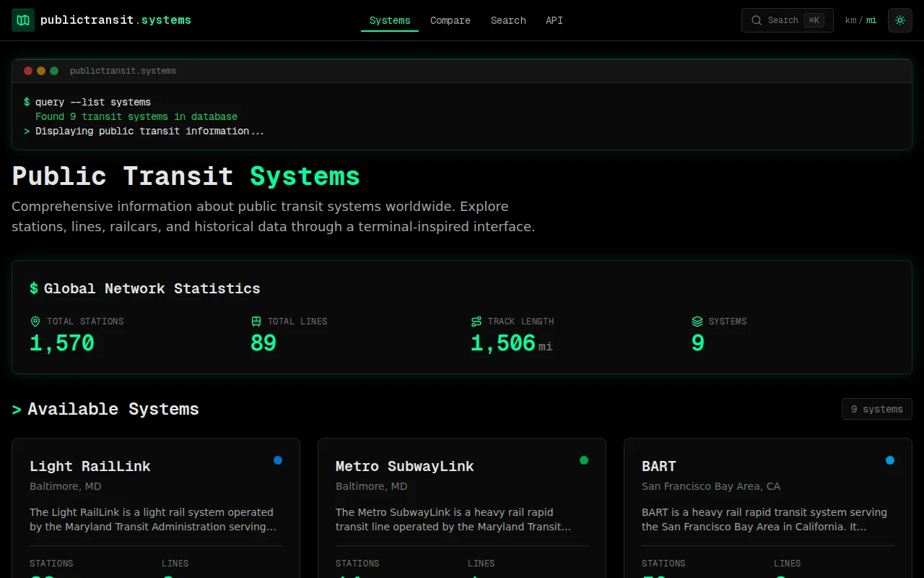Open the Compare tab
The image size is (924, 578).
(450, 20)
